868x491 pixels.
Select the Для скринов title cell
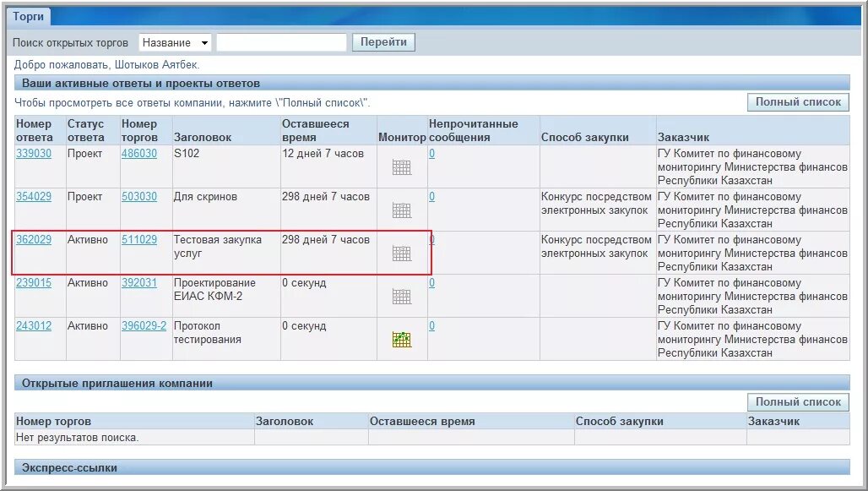tap(226, 210)
